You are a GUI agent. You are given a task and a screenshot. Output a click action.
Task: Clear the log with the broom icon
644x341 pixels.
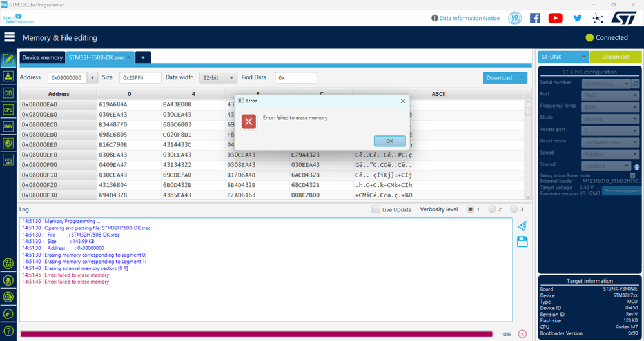click(522, 226)
